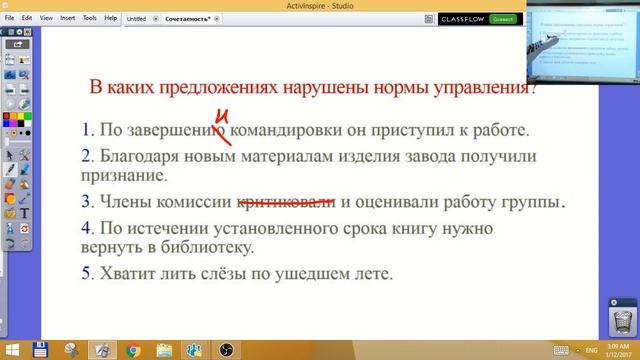This screenshot has height=360, width=640.
Task: Pick the blue pen color
Action: [x=6, y=123]
